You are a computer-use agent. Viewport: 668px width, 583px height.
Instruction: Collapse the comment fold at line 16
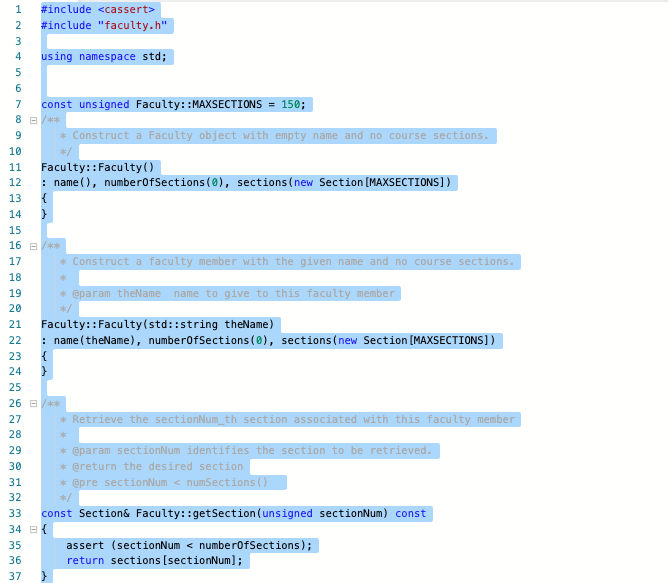click(x=33, y=246)
